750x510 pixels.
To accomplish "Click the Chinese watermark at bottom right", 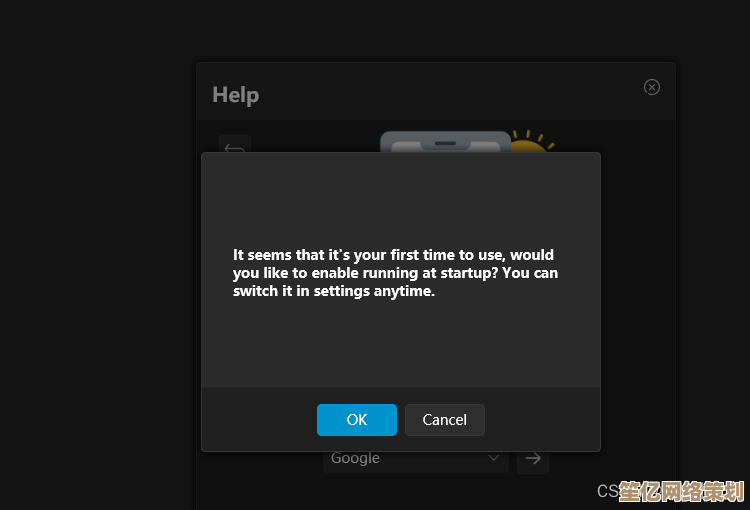I will (x=682, y=492).
